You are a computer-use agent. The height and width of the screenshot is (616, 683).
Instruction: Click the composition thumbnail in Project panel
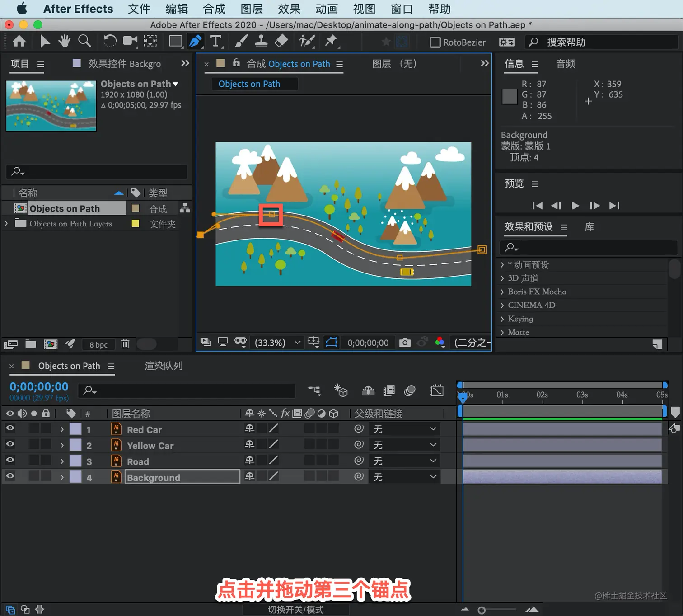[x=51, y=106]
